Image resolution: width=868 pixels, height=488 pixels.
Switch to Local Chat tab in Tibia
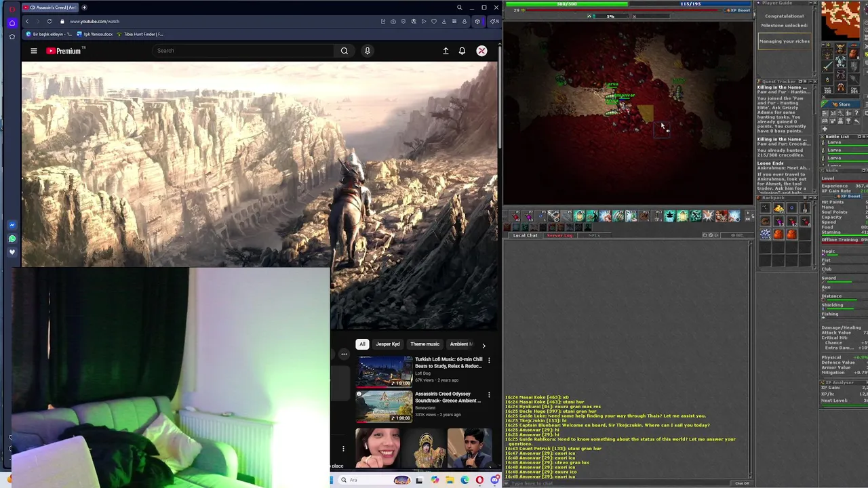pos(525,235)
